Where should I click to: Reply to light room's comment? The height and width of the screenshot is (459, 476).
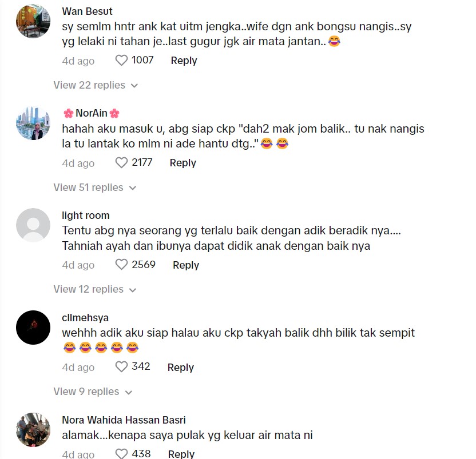pyautogui.click(x=186, y=265)
